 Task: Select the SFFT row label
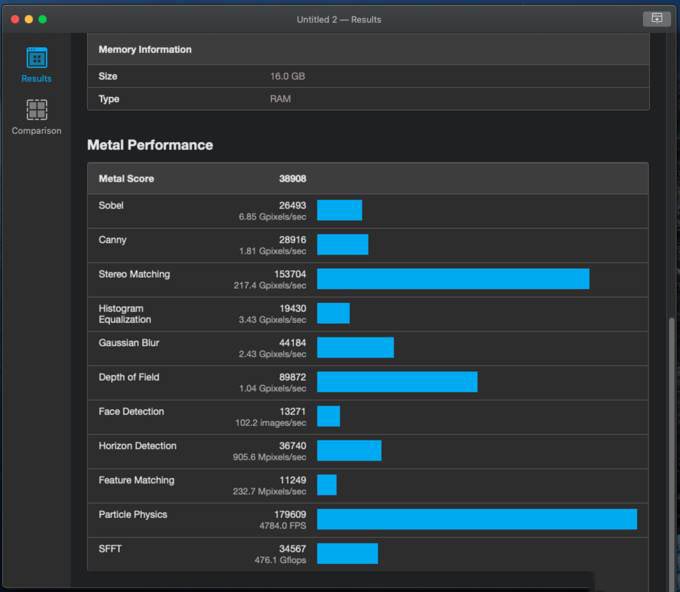pyautogui.click(x=110, y=549)
